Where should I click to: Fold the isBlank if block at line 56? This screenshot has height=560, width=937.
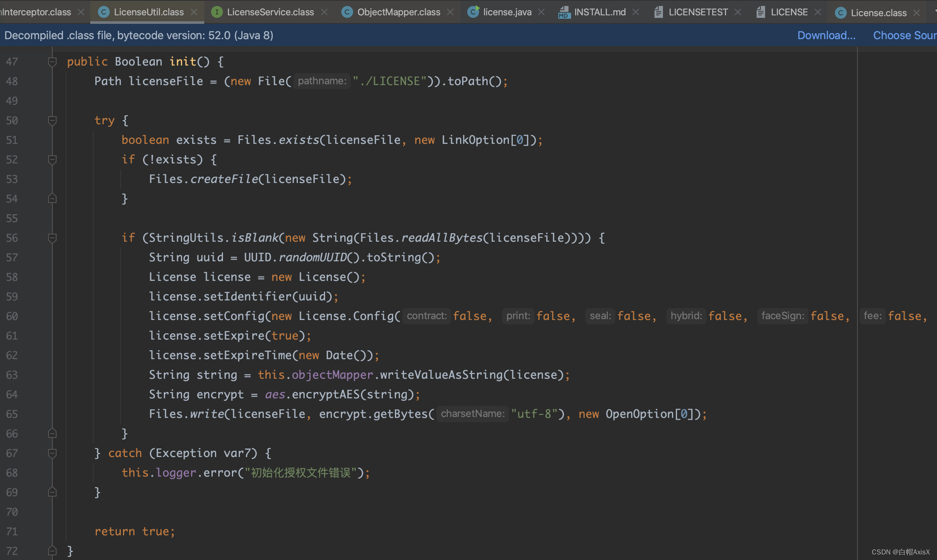click(52, 238)
